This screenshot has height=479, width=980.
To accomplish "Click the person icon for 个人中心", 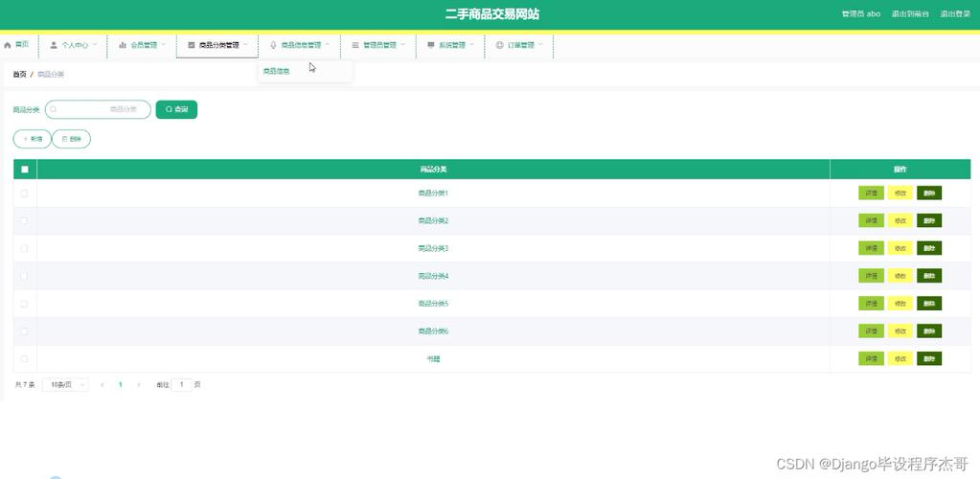I will [54, 45].
